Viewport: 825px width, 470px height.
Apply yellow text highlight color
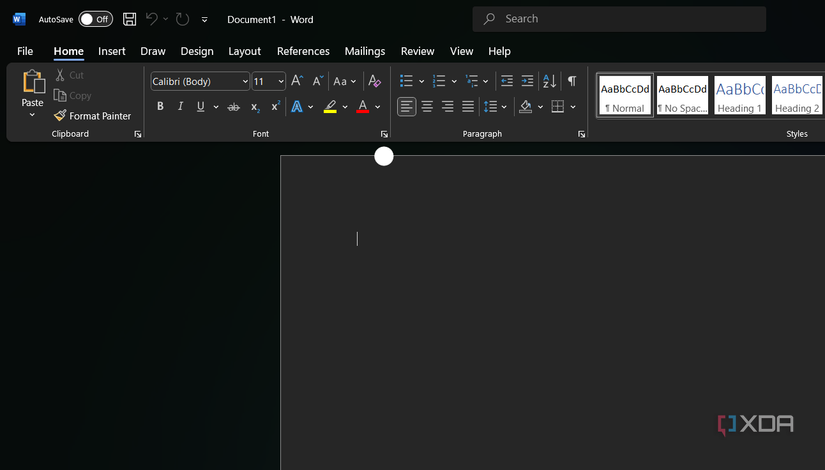(x=330, y=107)
